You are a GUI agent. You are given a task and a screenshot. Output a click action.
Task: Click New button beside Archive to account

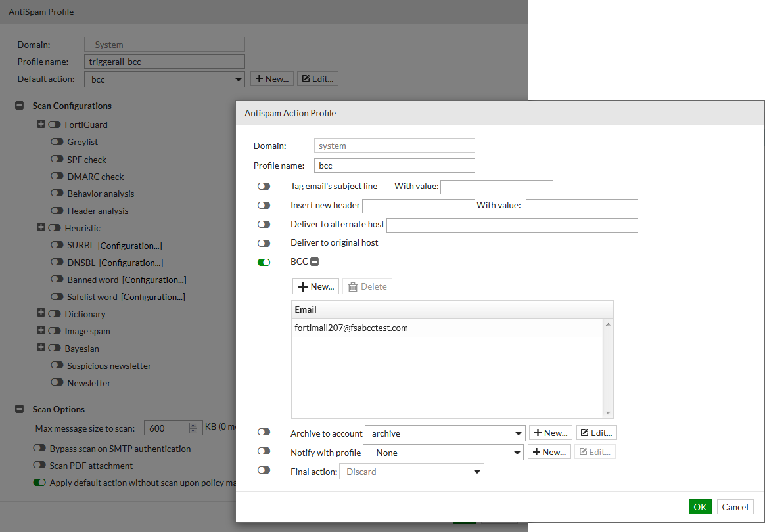point(550,433)
